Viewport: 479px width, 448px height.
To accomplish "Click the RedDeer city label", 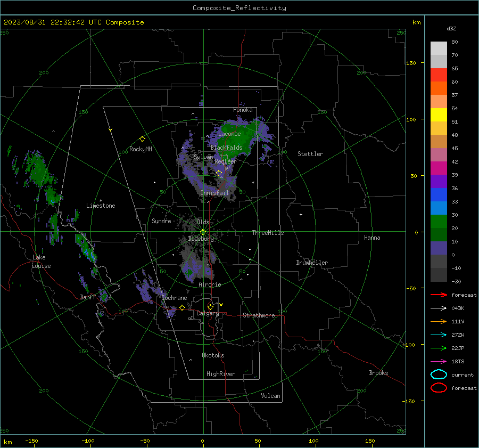I will [226, 161].
